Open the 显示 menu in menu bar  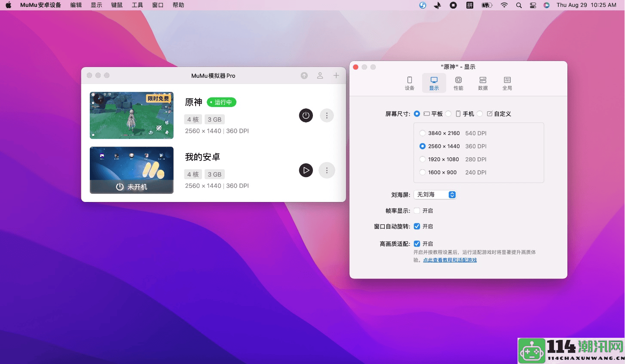tap(96, 5)
